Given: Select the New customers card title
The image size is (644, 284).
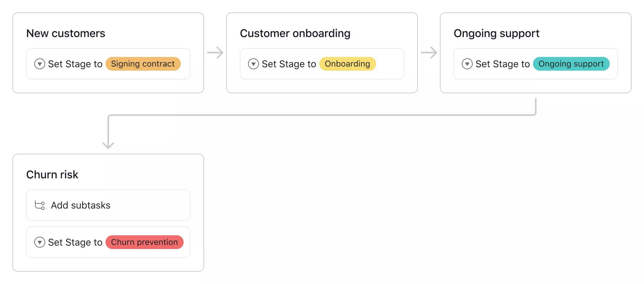Looking at the screenshot, I should click(x=66, y=33).
